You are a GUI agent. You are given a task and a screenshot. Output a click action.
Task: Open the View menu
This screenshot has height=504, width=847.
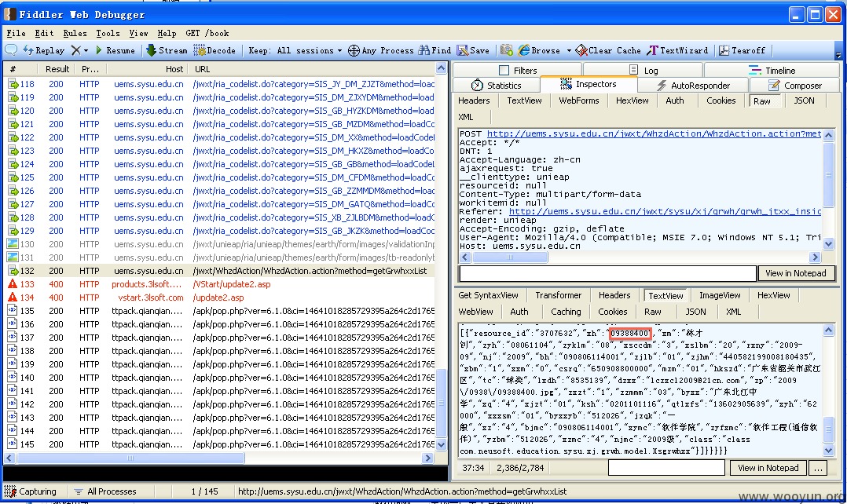coord(138,34)
